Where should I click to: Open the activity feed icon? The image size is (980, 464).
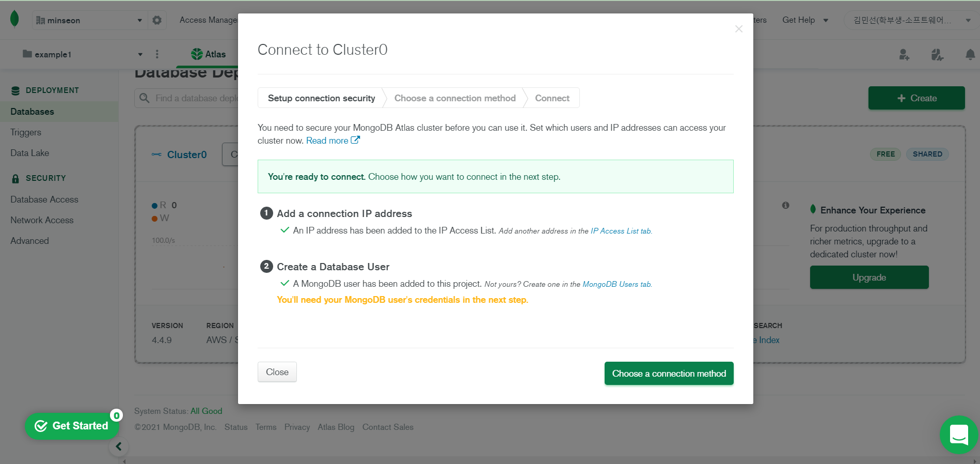pos(937,54)
